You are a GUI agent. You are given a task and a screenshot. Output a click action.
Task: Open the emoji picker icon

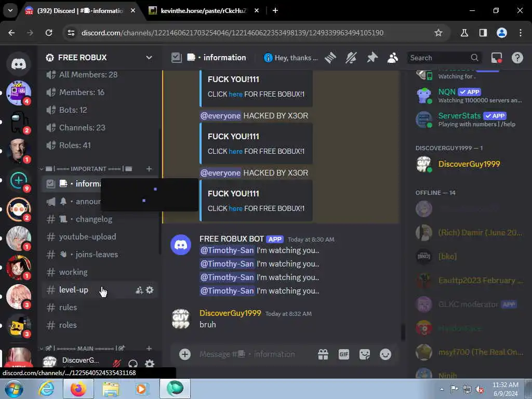click(385, 354)
